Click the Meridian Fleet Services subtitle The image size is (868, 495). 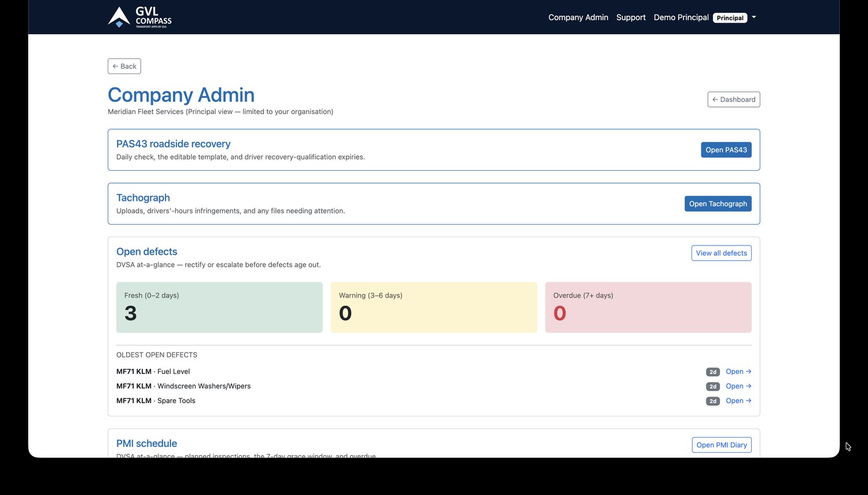(220, 112)
